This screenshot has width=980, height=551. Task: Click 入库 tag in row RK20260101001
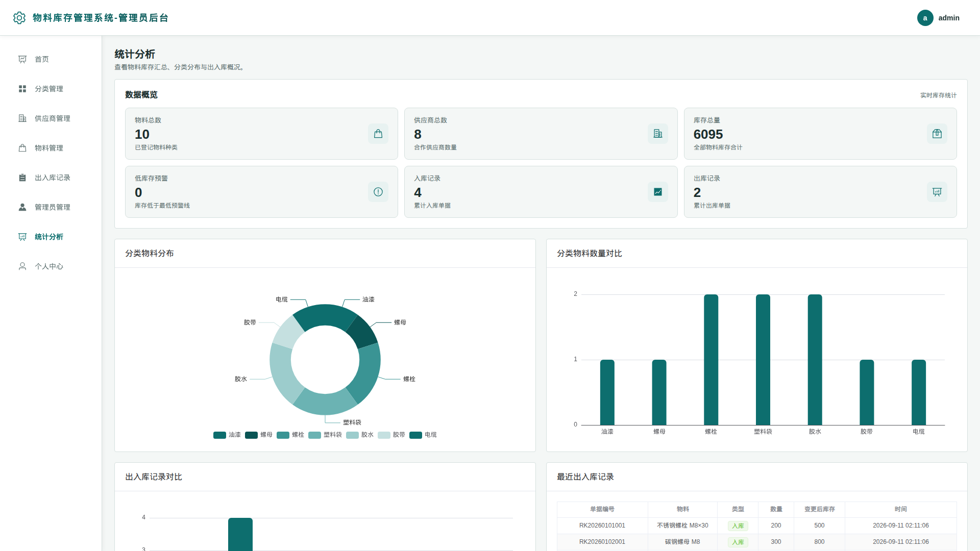click(738, 526)
